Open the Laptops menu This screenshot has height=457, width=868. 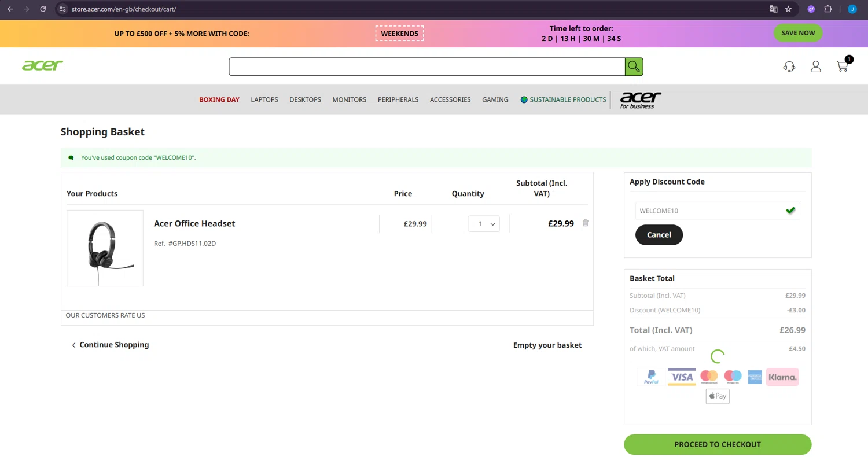[x=264, y=99]
